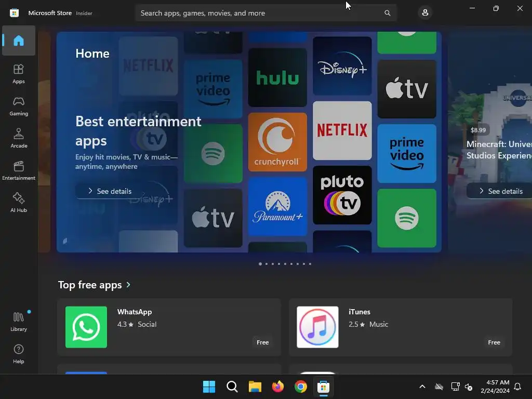This screenshot has height=399, width=532.
Task: Open the Help page
Action: pos(19,354)
